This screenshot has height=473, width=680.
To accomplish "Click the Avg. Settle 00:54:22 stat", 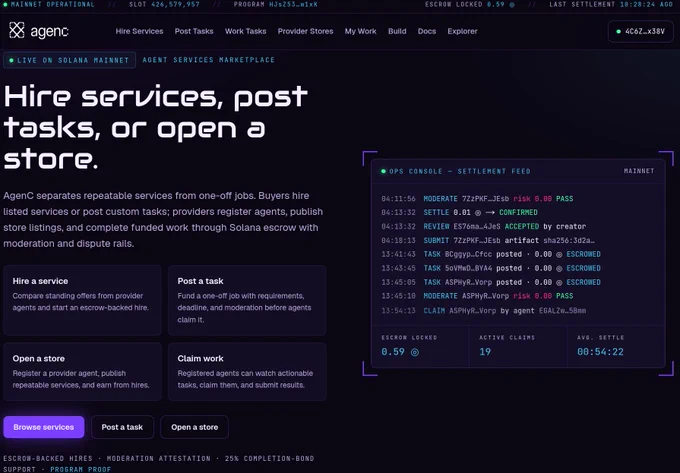I will [616, 346].
